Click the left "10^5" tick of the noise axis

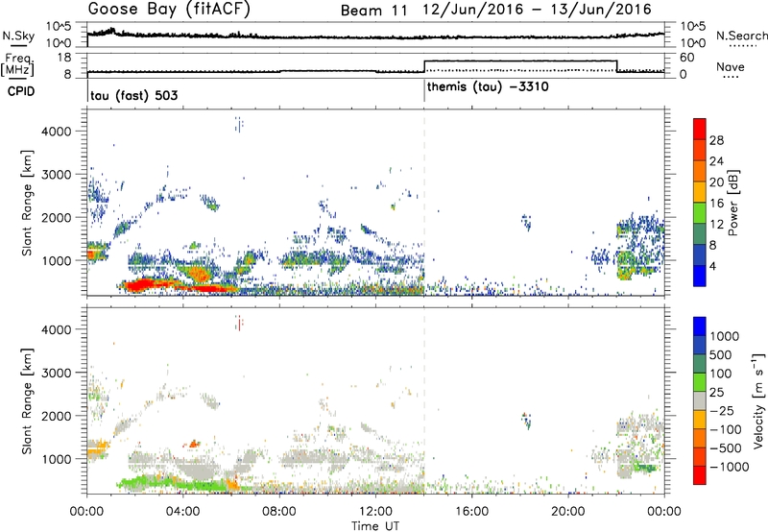(59, 27)
